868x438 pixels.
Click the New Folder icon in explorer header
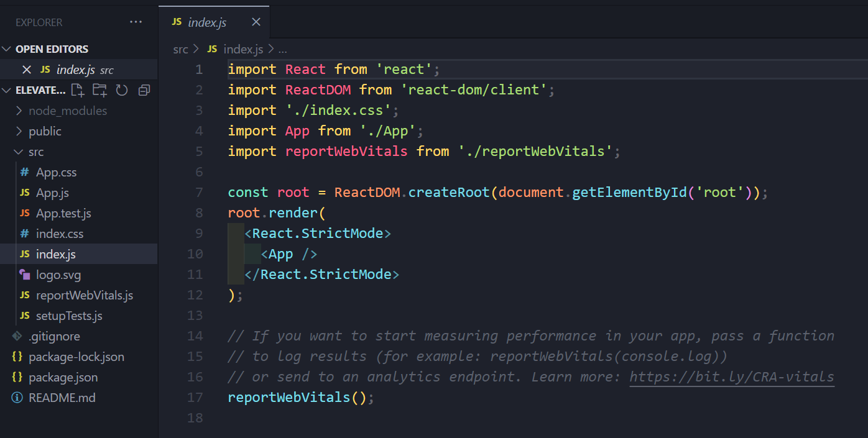99,91
